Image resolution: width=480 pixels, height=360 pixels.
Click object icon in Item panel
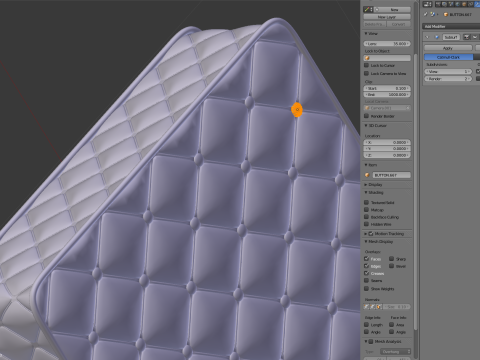[x=367, y=175]
